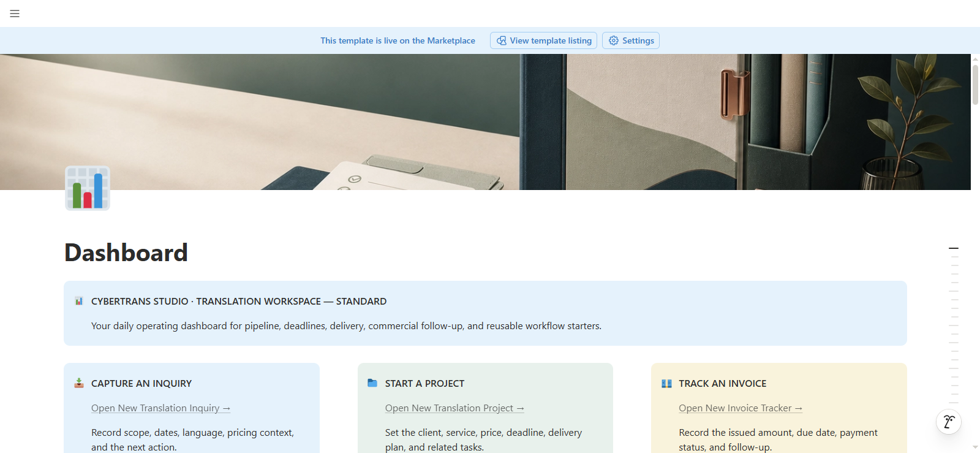Viewport: 980px width, 453px height.
Task: Click the START A PROJECT heading
Action: pos(424,384)
